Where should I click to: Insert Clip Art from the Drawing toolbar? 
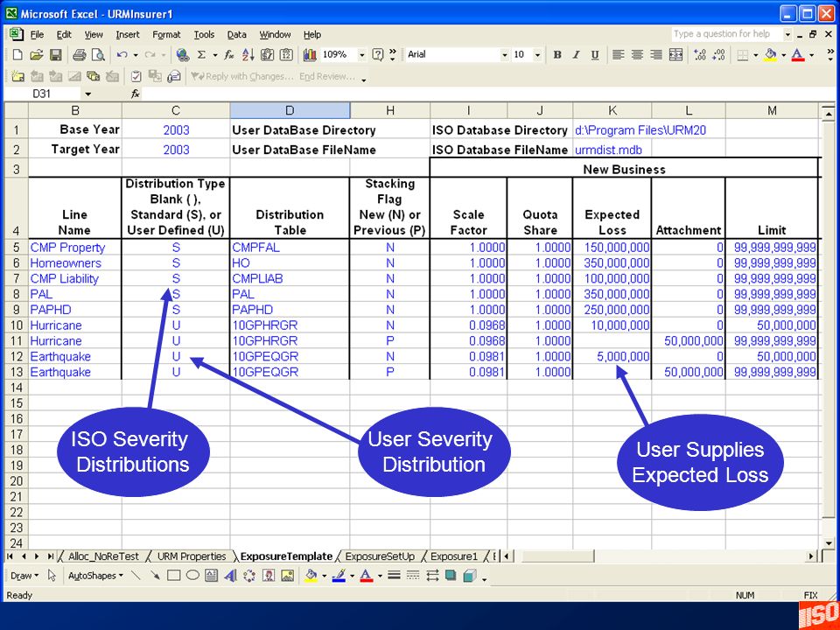pyautogui.click(x=269, y=576)
